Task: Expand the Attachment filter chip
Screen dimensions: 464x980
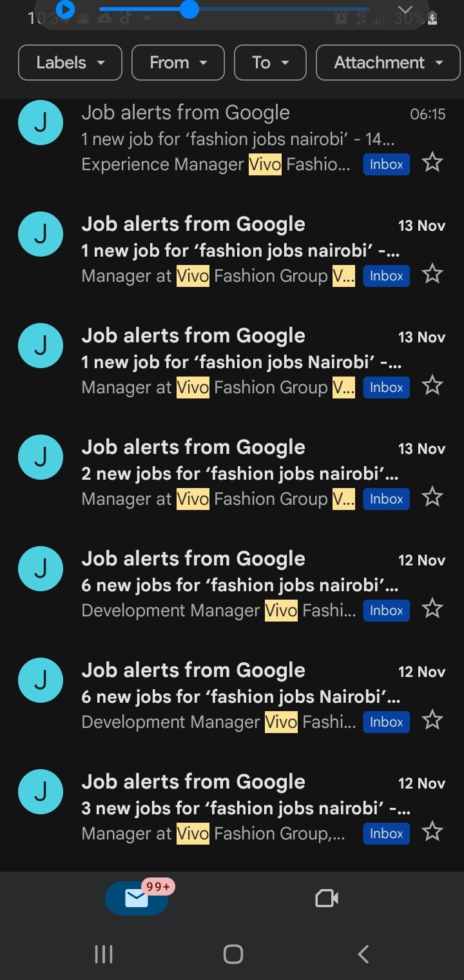Action: pyautogui.click(x=388, y=63)
